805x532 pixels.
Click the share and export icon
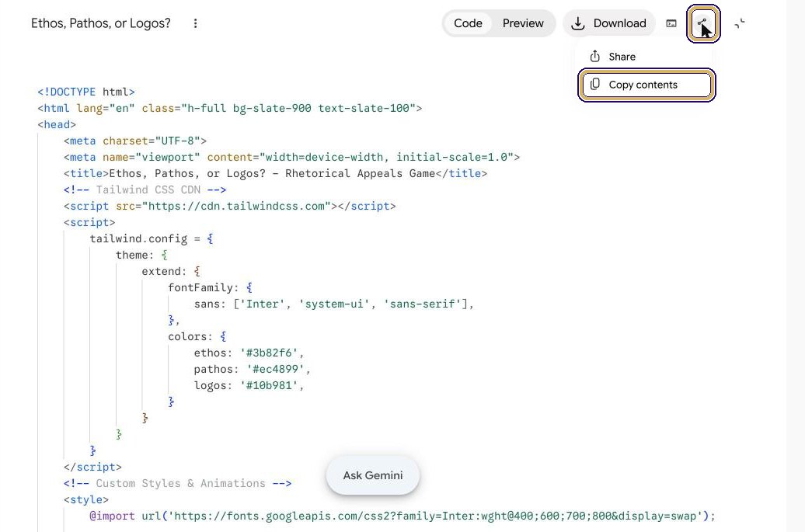703,23
